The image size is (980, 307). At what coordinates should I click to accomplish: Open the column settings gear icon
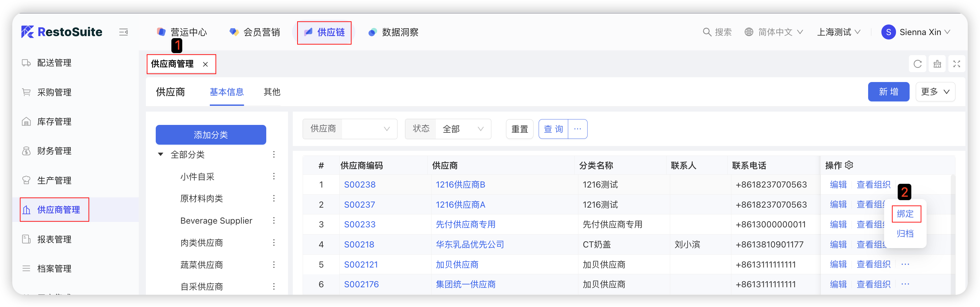(x=849, y=165)
